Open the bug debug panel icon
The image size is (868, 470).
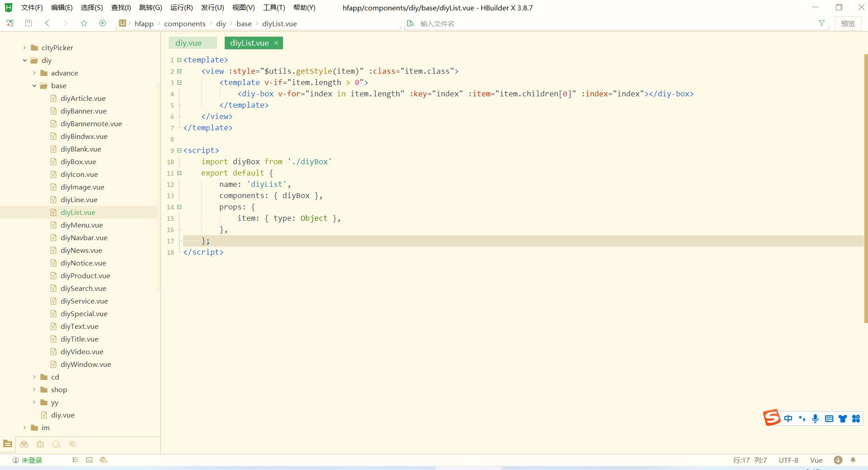(40, 444)
